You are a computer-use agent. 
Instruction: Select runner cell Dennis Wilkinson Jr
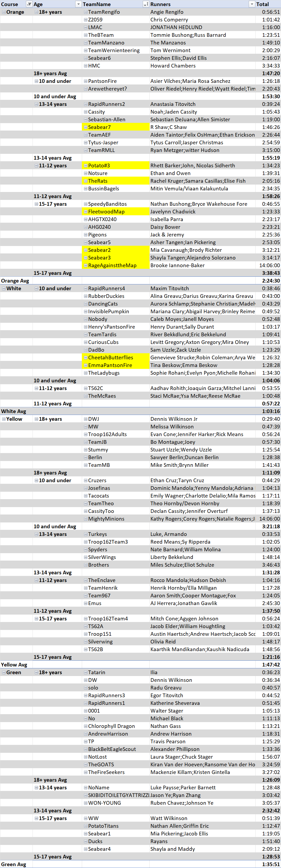(x=202, y=419)
